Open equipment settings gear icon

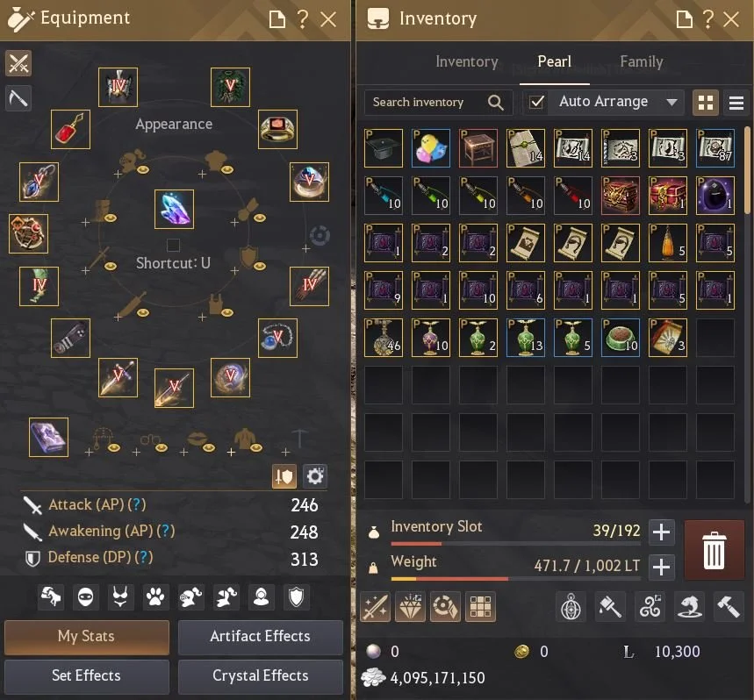click(x=315, y=476)
